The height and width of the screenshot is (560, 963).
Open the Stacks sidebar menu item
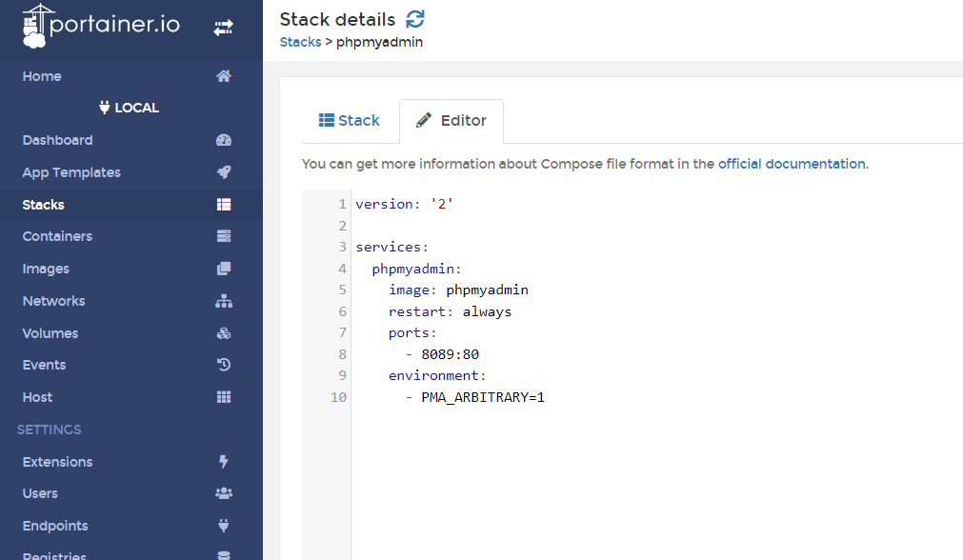point(44,205)
